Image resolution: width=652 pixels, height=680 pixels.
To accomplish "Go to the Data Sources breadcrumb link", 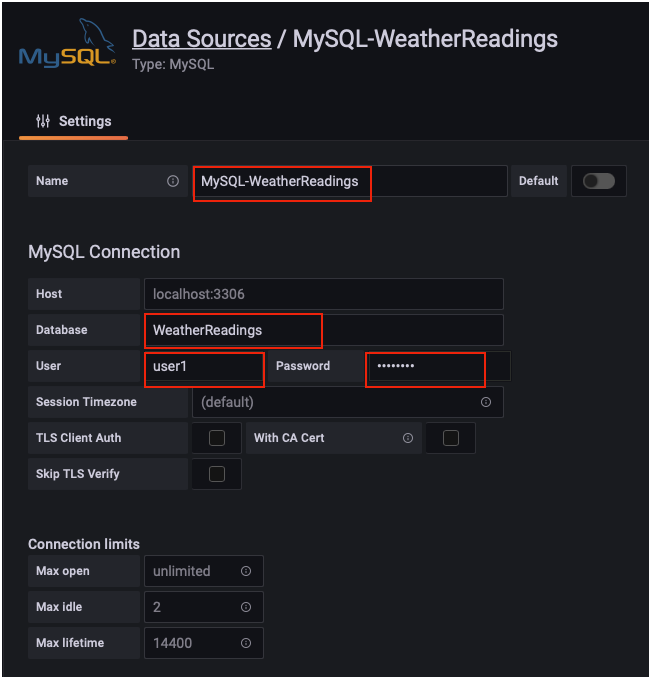I will pos(202,39).
